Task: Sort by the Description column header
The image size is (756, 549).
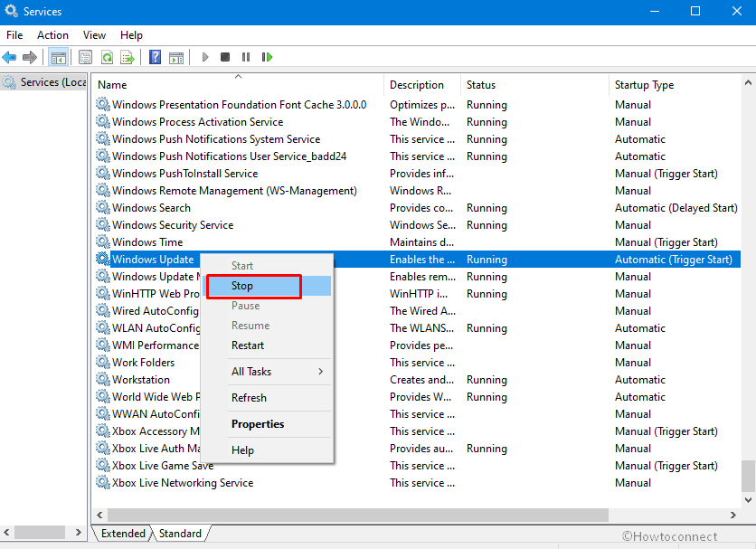Action: [x=422, y=84]
